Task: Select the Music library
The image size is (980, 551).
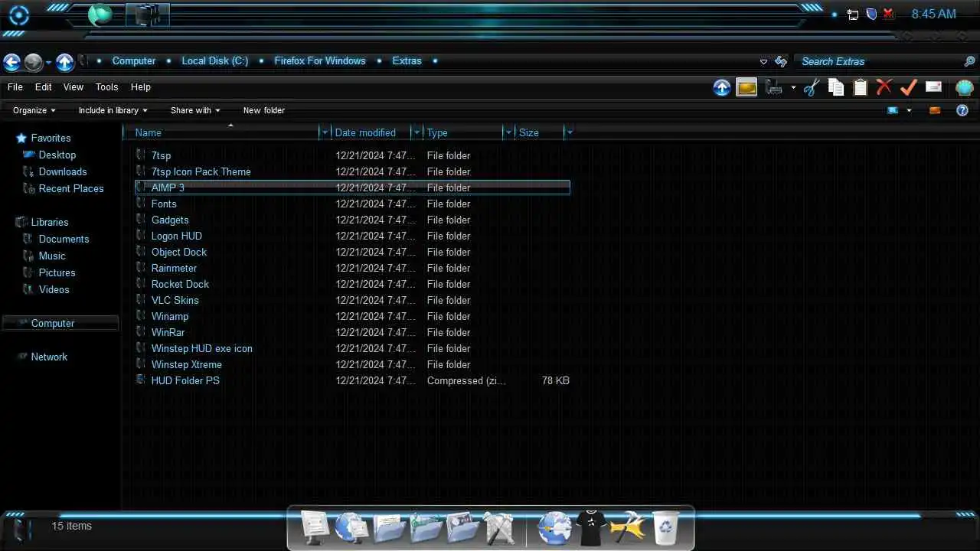Action: click(x=52, y=256)
